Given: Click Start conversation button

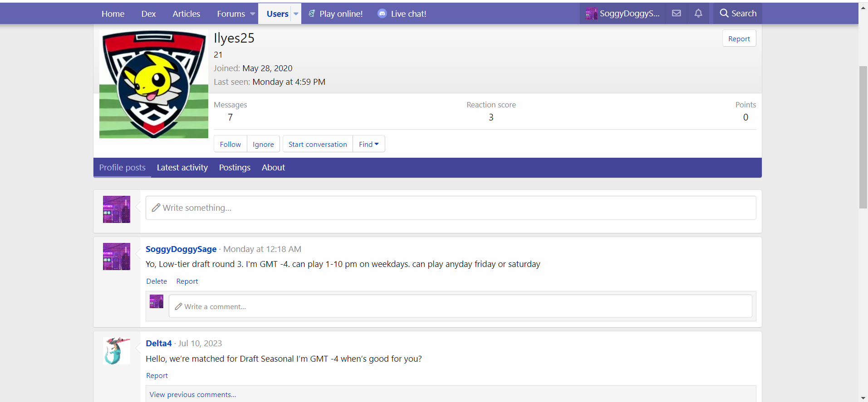Looking at the screenshot, I should point(318,144).
